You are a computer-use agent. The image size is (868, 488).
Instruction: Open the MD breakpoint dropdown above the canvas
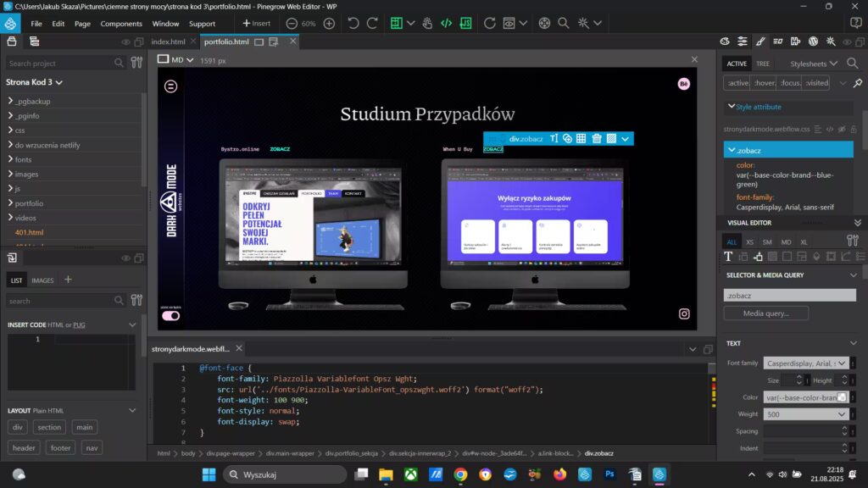[x=176, y=59]
